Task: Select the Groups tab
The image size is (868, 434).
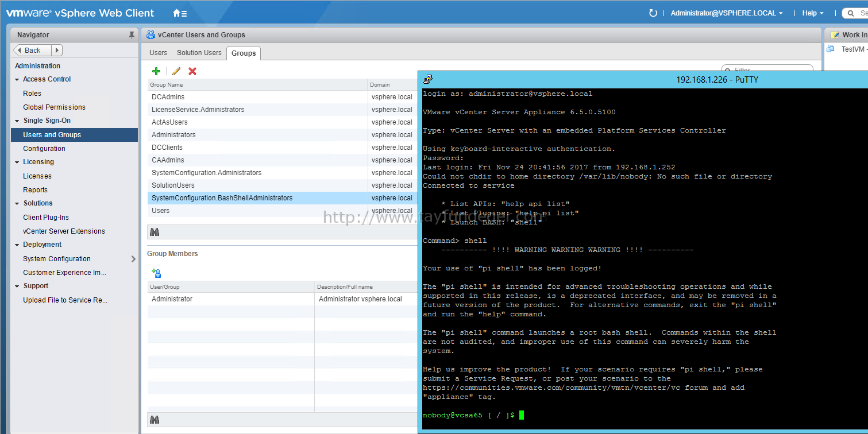Action: coord(244,53)
